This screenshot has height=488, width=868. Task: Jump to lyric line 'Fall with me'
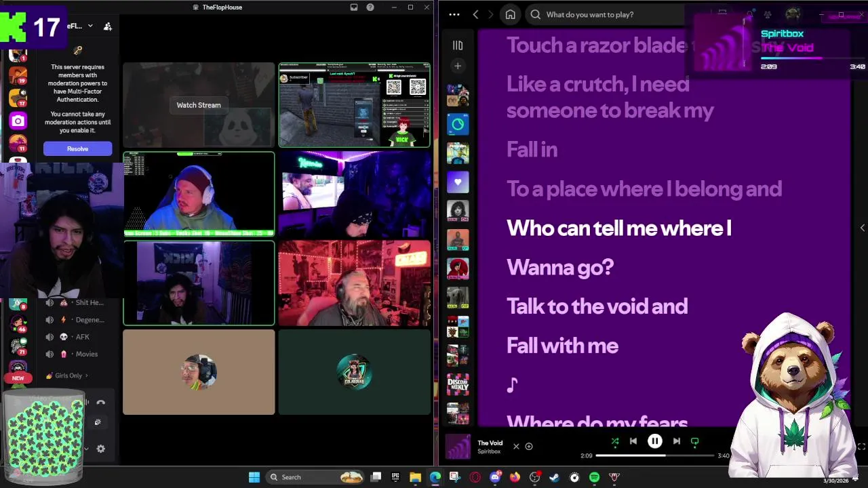click(562, 346)
